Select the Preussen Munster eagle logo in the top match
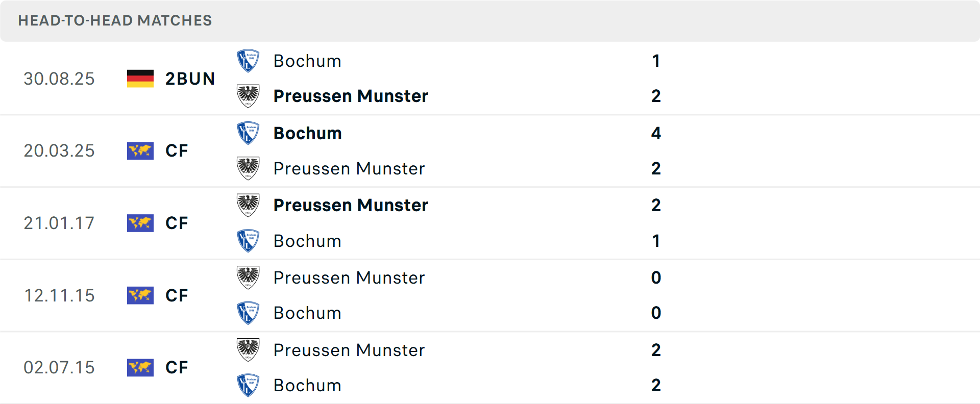980x404 pixels. pos(248,95)
